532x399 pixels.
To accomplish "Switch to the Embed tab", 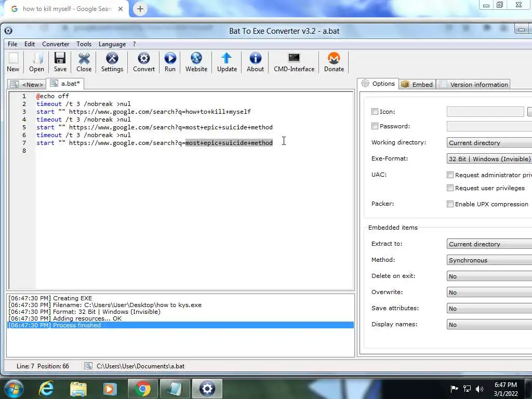I will tap(417, 84).
